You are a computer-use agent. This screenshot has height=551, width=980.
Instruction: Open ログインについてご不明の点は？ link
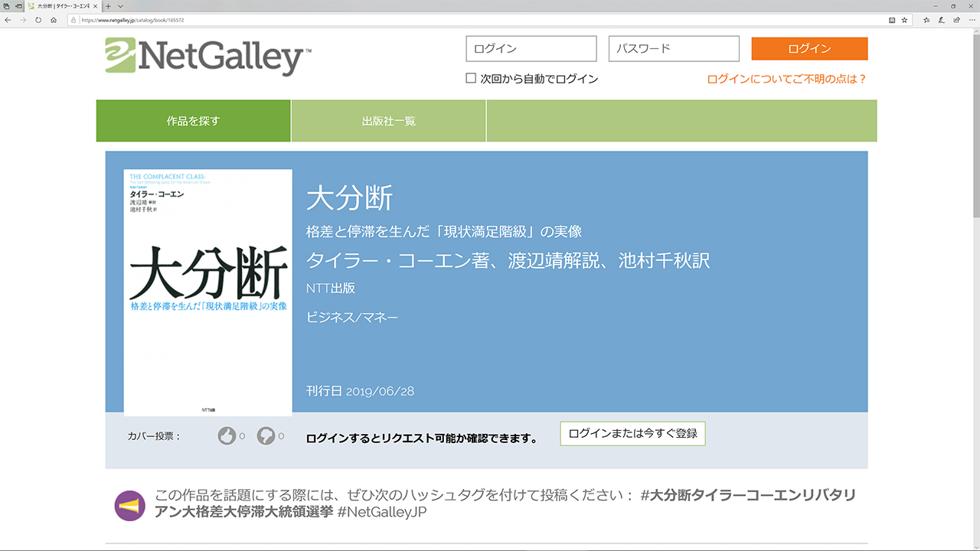[787, 79]
